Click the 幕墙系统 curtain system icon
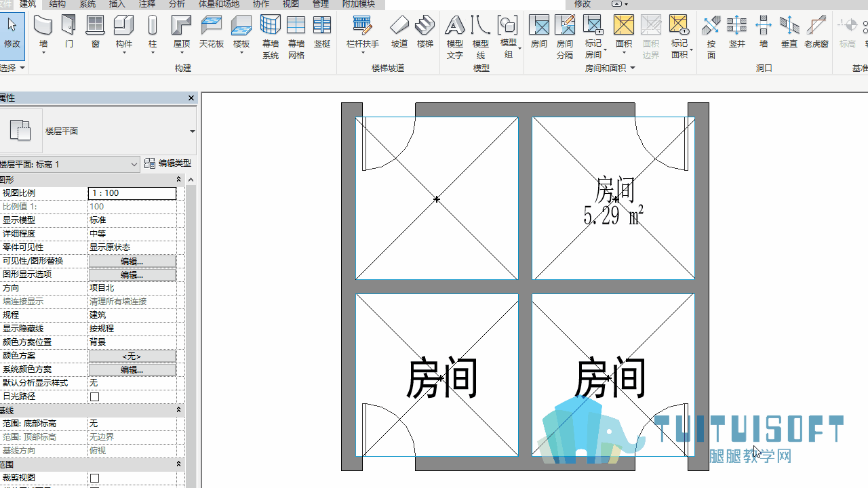This screenshot has width=868, height=488. click(271, 37)
